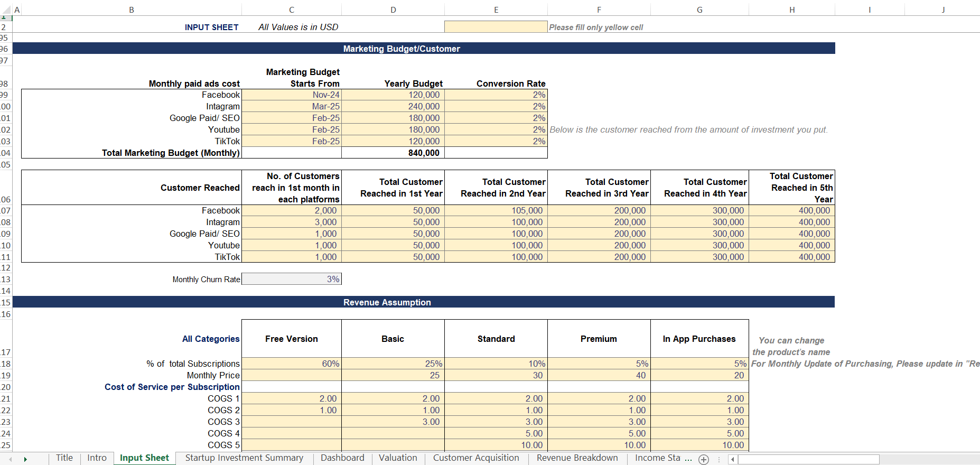
Task: Select the column C header
Action: tap(291, 10)
